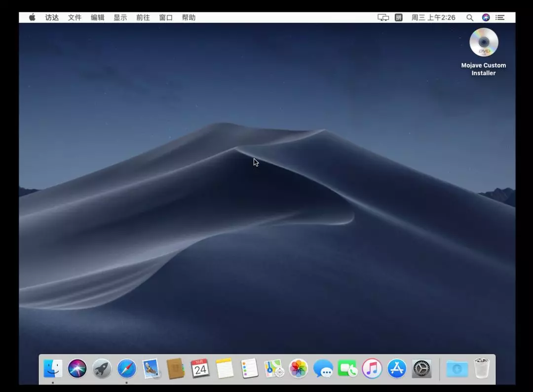Open Mail stamp icon in Dock
The width and height of the screenshot is (533, 392).
pos(151,368)
